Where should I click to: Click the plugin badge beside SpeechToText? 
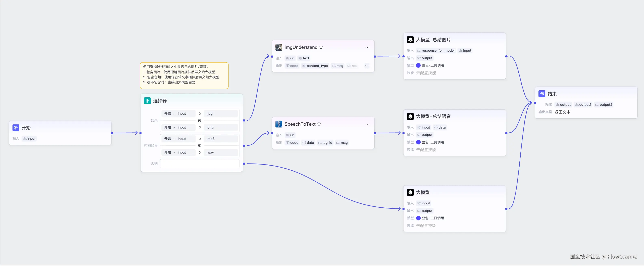319,124
